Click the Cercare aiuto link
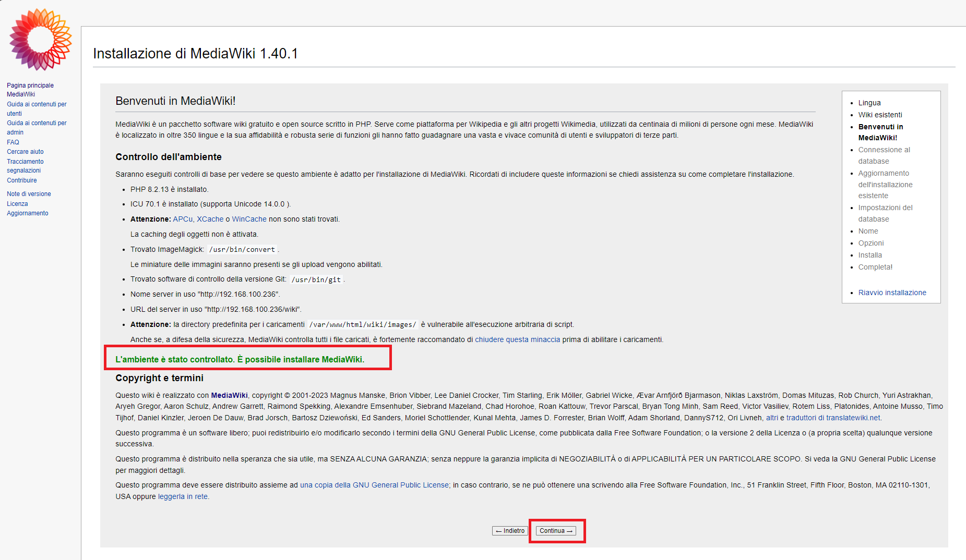Screen dimensions: 966x560 point(25,152)
